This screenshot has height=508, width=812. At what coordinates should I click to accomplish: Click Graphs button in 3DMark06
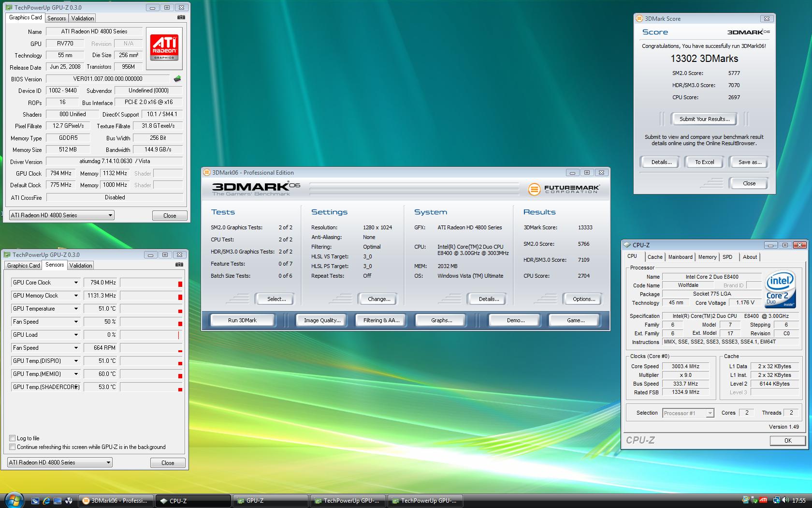point(441,320)
